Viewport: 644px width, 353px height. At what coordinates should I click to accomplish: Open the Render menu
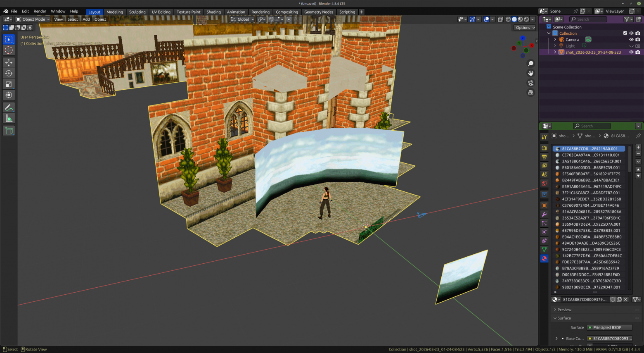click(x=40, y=11)
